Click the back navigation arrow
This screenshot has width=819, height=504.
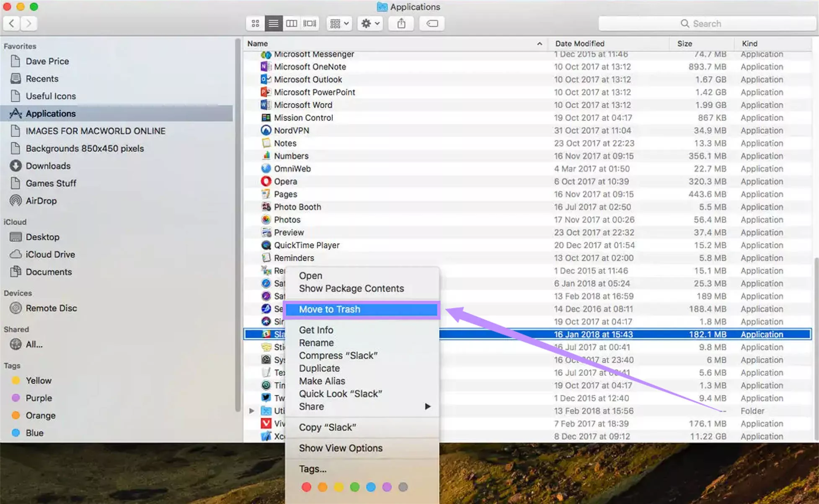point(11,23)
